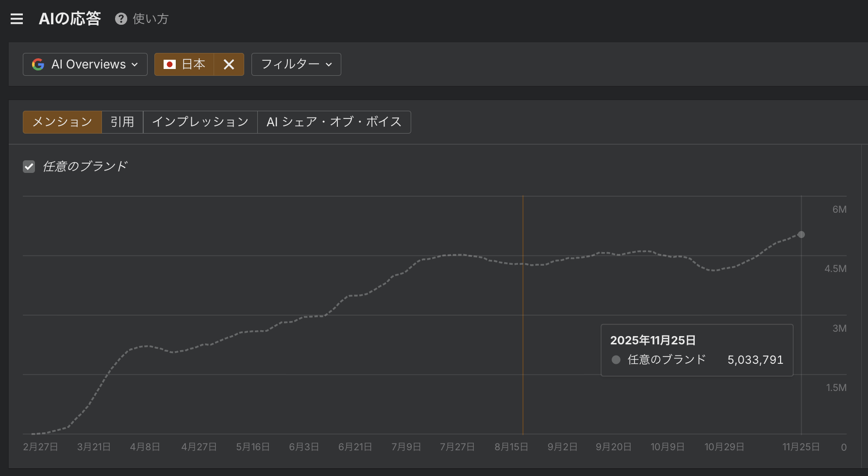Screen dimensions: 868x476
Task: Click the Japan flag icon
Action: coord(169,65)
